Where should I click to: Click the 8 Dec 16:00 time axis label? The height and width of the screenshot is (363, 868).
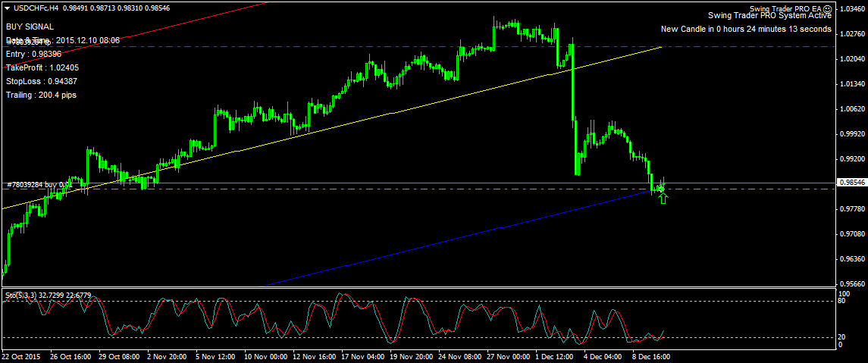pyautogui.click(x=651, y=355)
